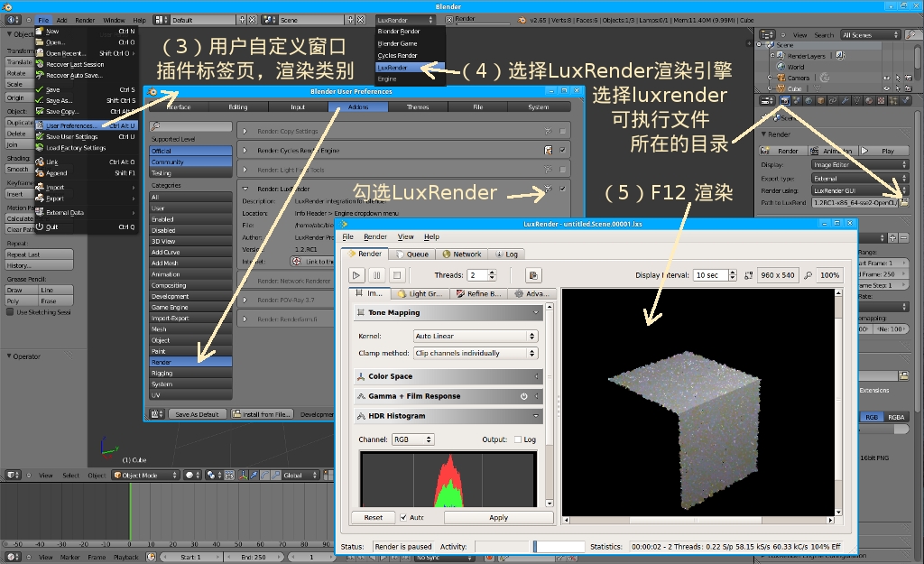Open the Display Image Editor dropdown
Viewport: 924px width, 564px height.
(859, 165)
